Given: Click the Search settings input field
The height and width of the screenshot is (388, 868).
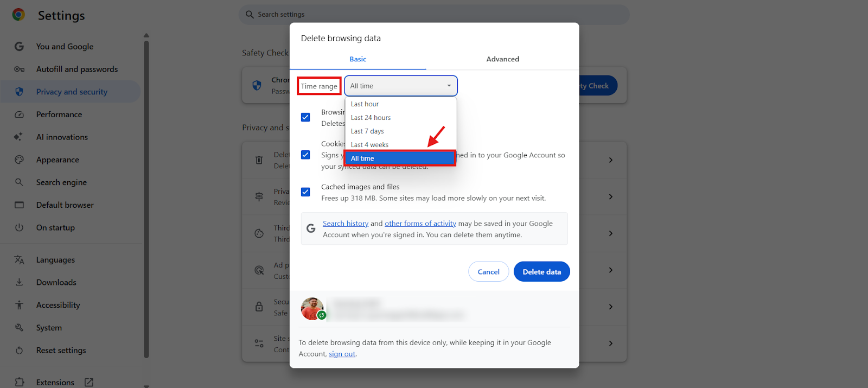Looking at the screenshot, I should point(434,15).
